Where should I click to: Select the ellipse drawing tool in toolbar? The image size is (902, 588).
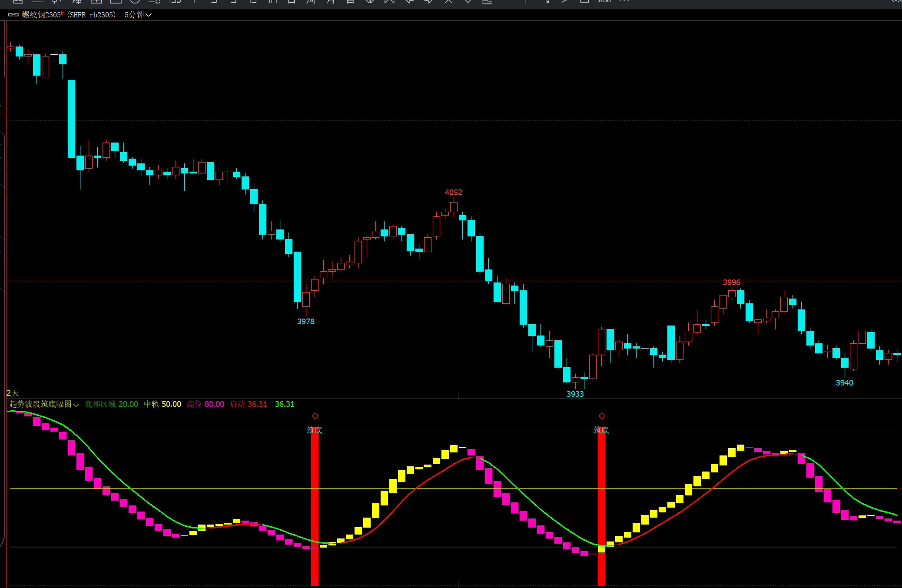pyautogui.click(x=135, y=1)
